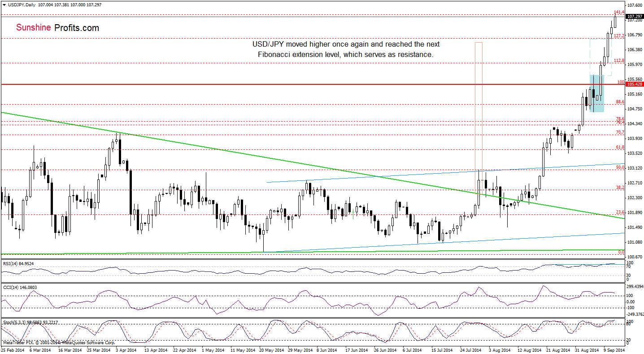
Task: Click the 299.4394 CCI scale value
Action: pos(635,286)
